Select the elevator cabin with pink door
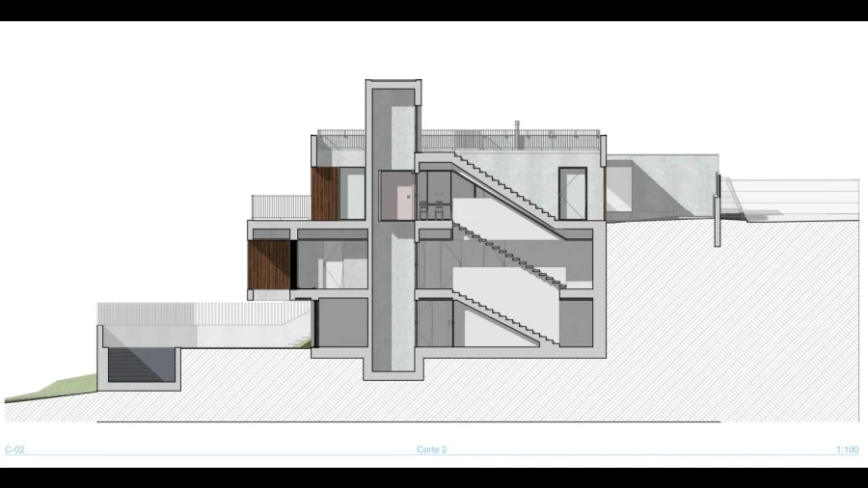Viewport: 868px width, 488px height. pyautogui.click(x=396, y=195)
